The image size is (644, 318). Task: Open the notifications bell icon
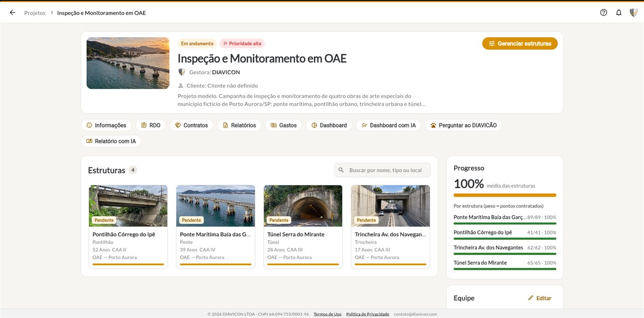click(619, 13)
